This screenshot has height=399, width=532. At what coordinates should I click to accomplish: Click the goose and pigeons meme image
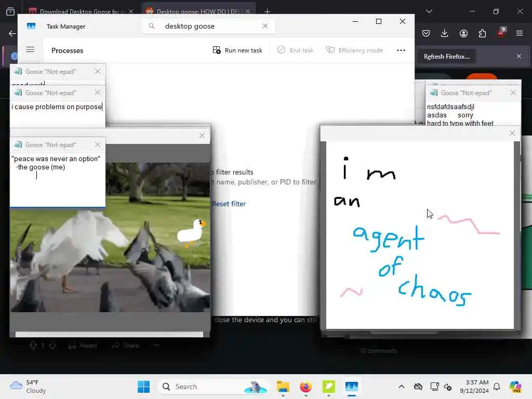tap(110, 237)
